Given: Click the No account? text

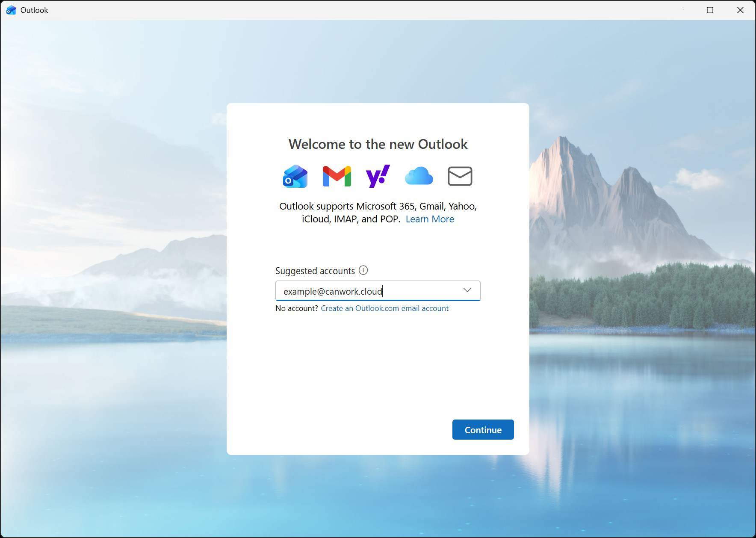Looking at the screenshot, I should pyautogui.click(x=296, y=308).
